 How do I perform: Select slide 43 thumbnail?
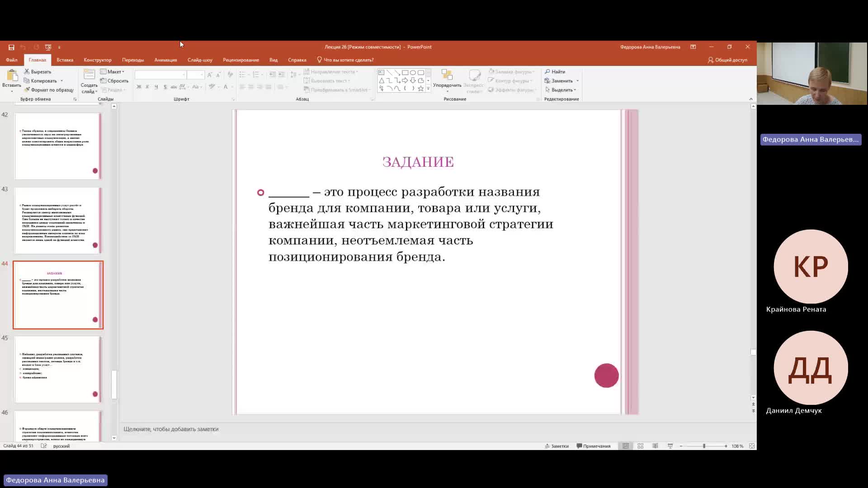58,221
